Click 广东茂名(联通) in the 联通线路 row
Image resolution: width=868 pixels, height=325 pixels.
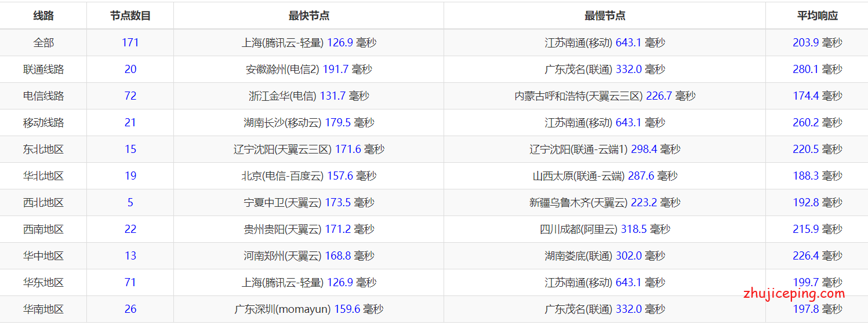click(x=579, y=70)
